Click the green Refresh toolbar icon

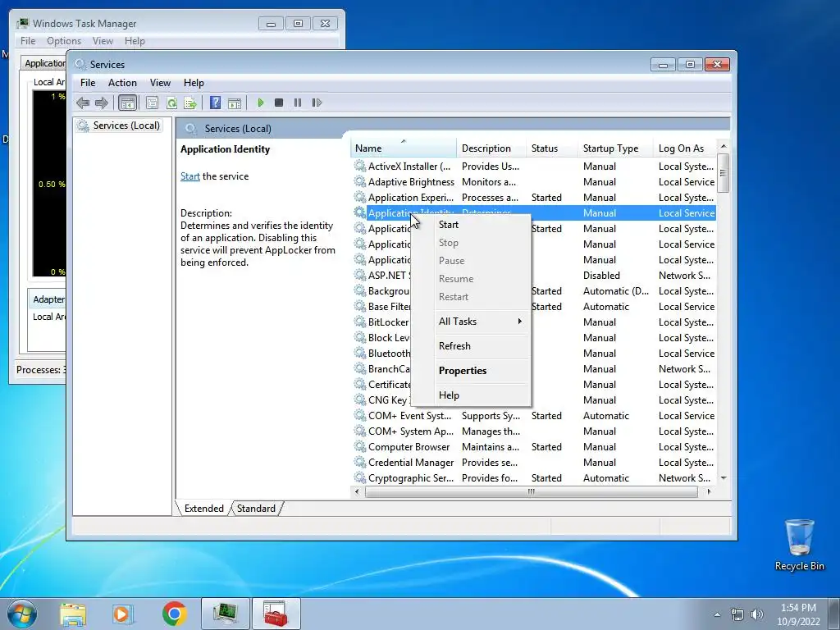[171, 103]
